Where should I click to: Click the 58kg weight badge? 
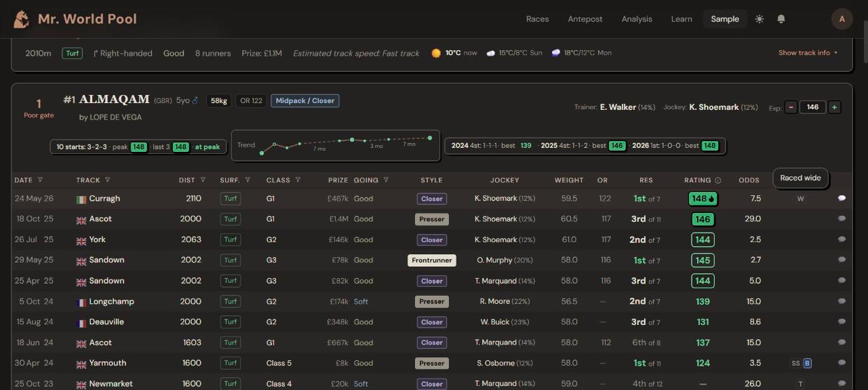[219, 100]
